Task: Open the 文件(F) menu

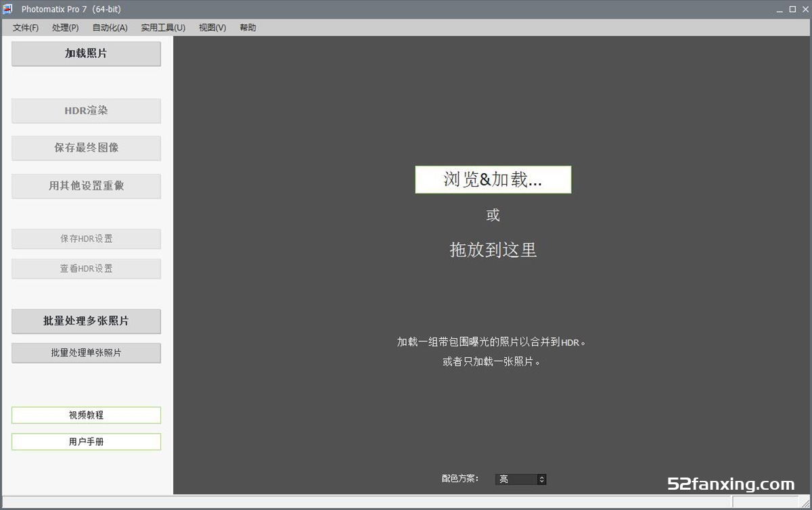Action: (25, 28)
